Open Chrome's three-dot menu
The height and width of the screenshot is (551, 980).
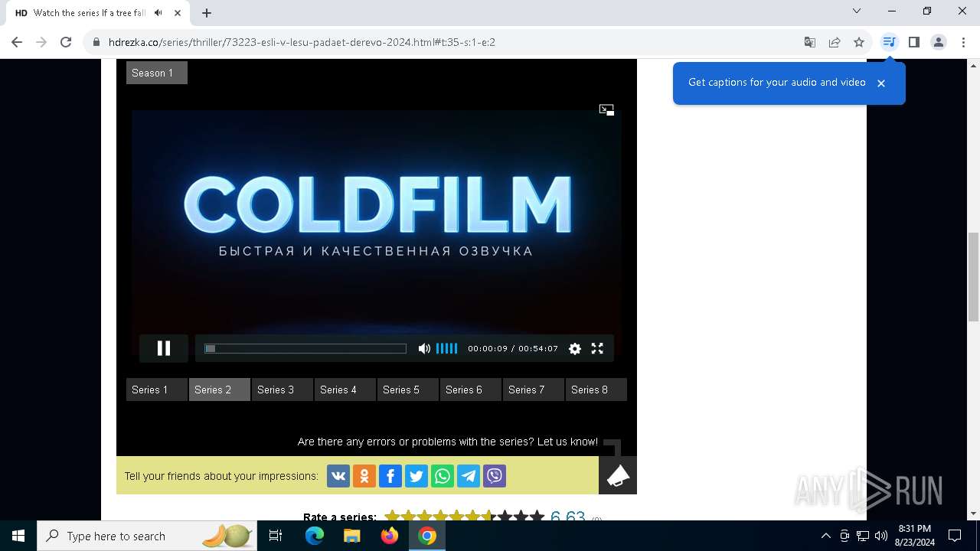[x=963, y=42]
